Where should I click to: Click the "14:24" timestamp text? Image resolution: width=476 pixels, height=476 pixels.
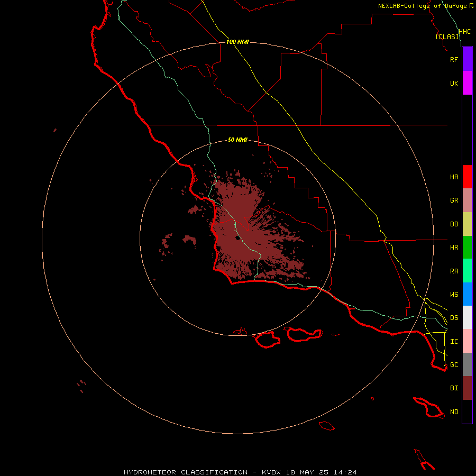(x=345, y=472)
